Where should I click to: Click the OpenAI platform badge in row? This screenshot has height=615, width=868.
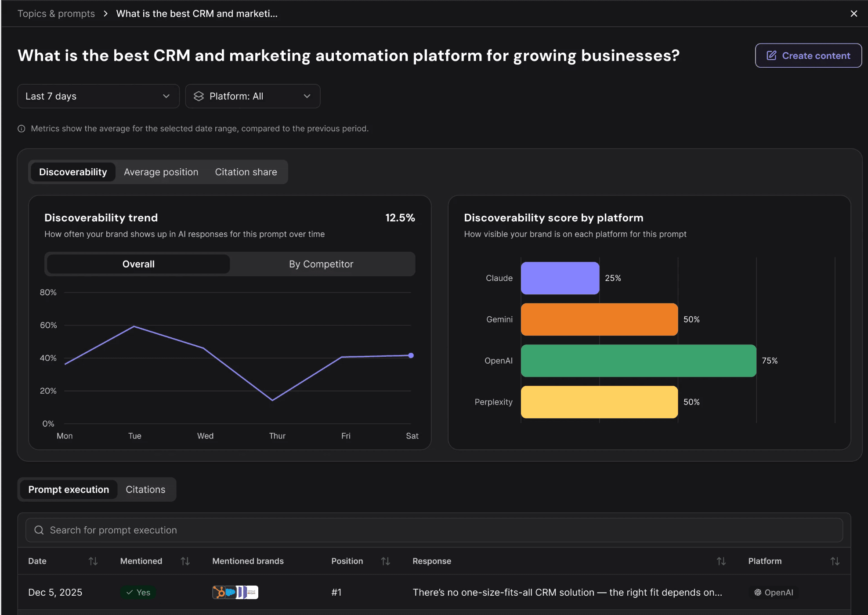tap(774, 592)
